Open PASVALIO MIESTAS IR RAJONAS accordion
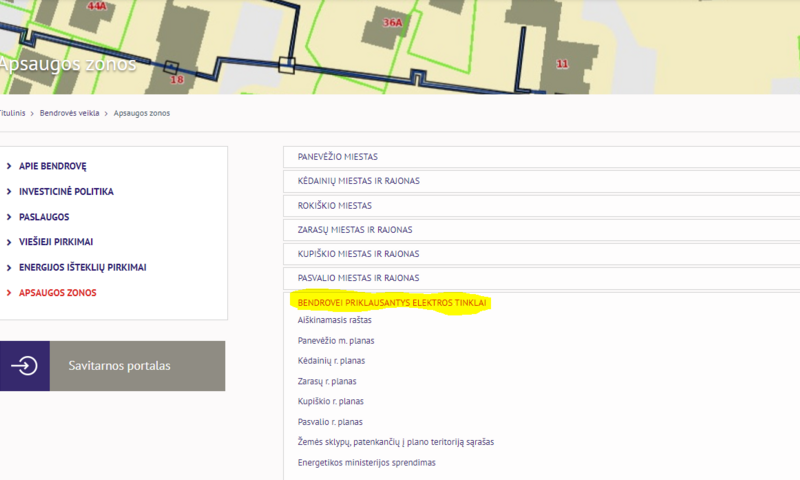The width and height of the screenshot is (800, 480). [541, 278]
